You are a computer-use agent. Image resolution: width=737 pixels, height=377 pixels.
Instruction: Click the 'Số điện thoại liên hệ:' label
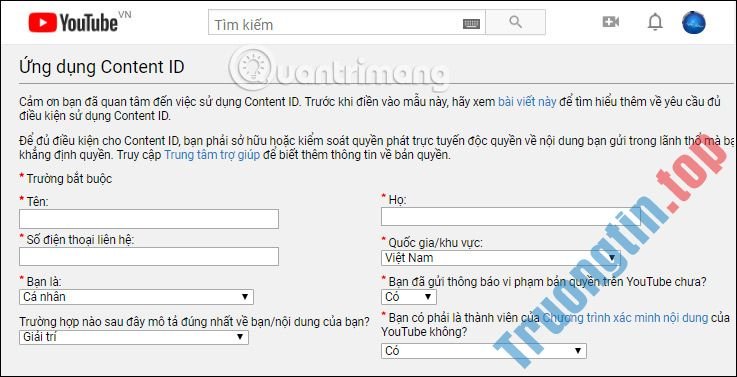pos(80,240)
